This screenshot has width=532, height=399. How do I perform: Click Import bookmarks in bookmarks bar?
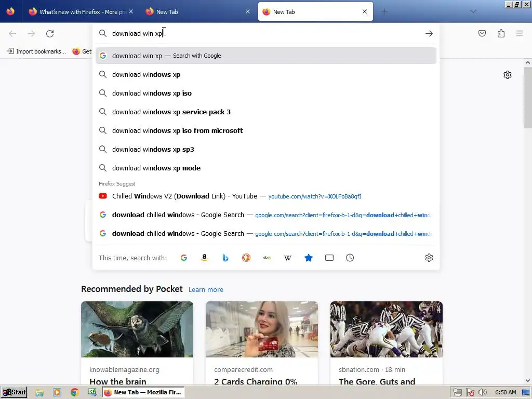click(x=37, y=51)
